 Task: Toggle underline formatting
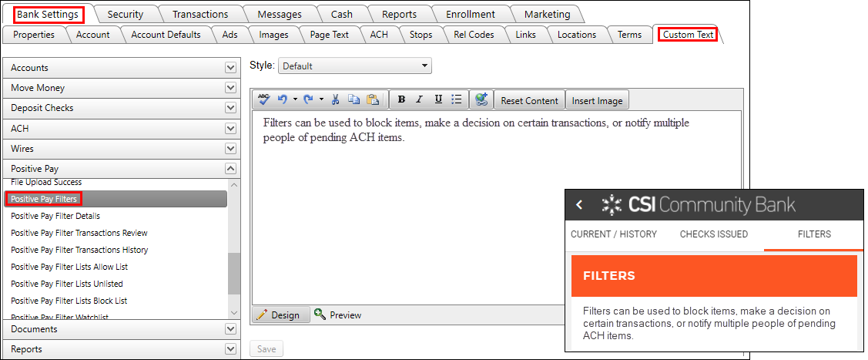[438, 99]
